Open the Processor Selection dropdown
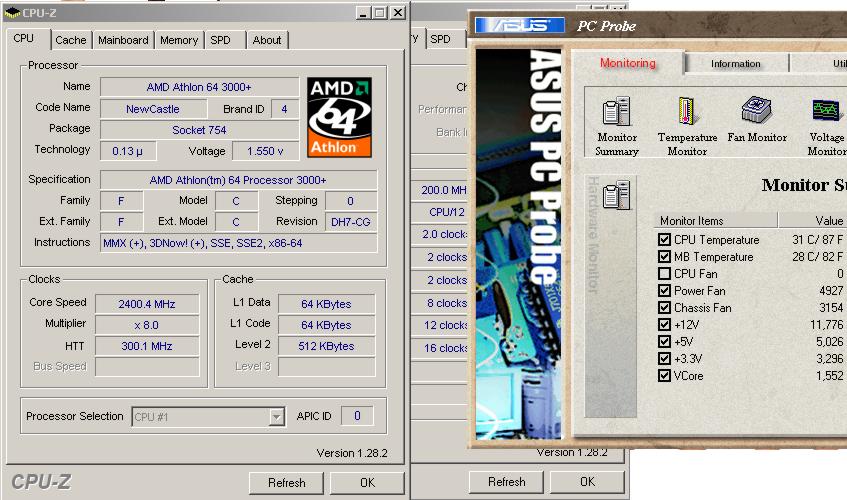 (x=277, y=417)
